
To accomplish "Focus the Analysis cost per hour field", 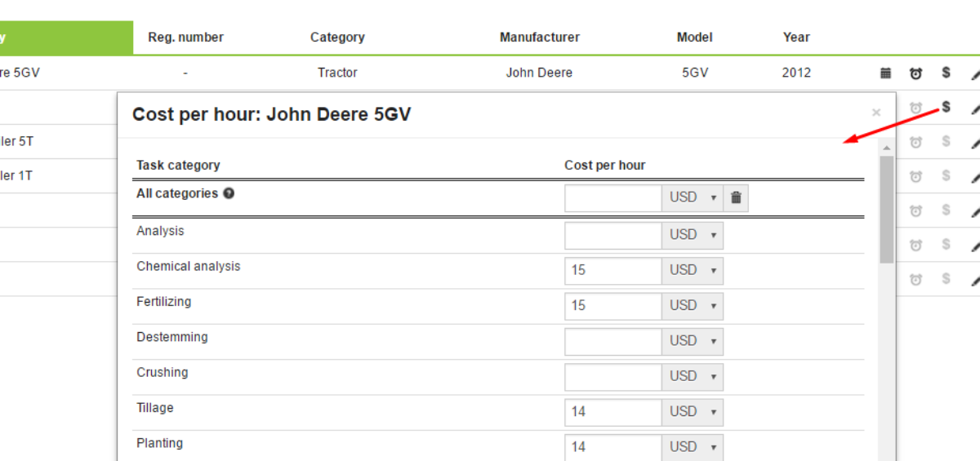I will (x=613, y=235).
